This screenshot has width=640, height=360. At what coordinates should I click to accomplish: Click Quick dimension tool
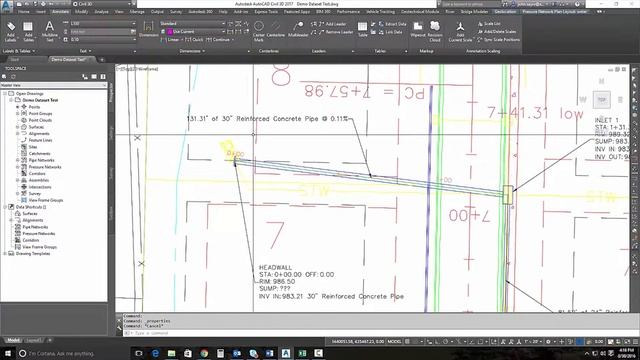(194, 40)
